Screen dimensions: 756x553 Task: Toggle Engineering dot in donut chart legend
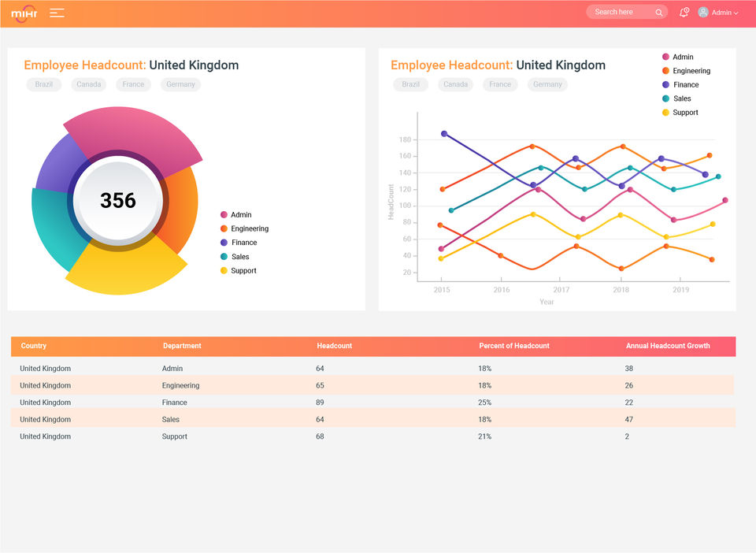coord(224,228)
